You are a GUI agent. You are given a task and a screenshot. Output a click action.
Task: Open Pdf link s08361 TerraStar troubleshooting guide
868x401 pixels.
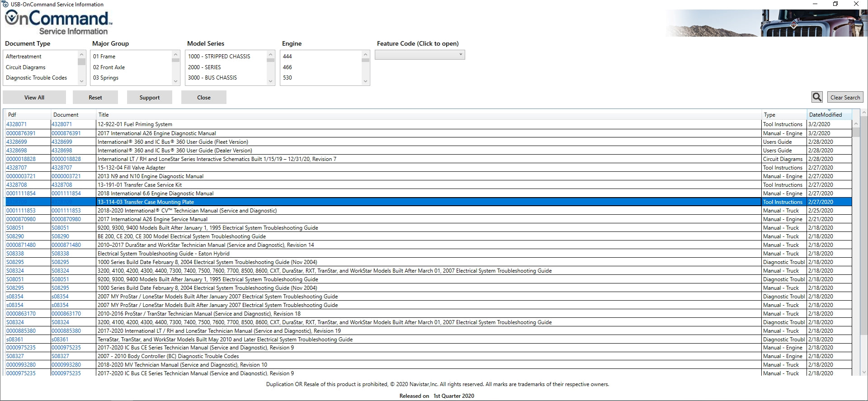point(14,340)
